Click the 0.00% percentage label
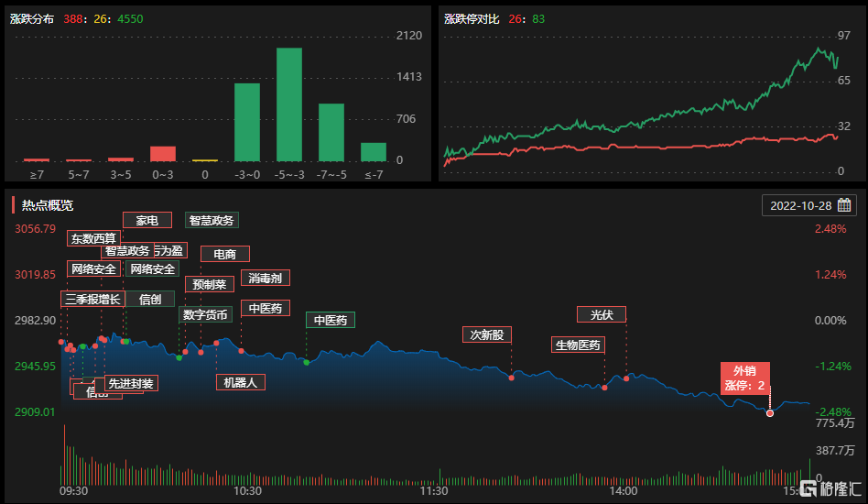 coord(830,321)
